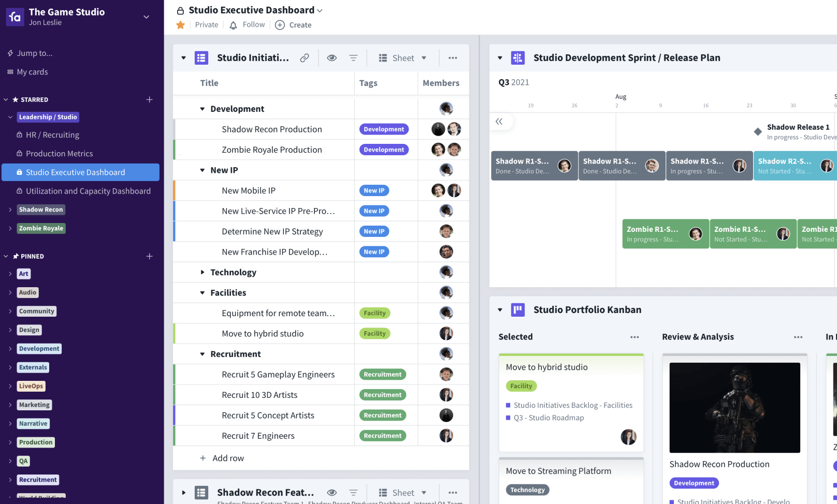Image resolution: width=837 pixels, height=504 pixels.
Task: Collapse the Studio Portfolio Kanban widget
Action: click(x=500, y=310)
